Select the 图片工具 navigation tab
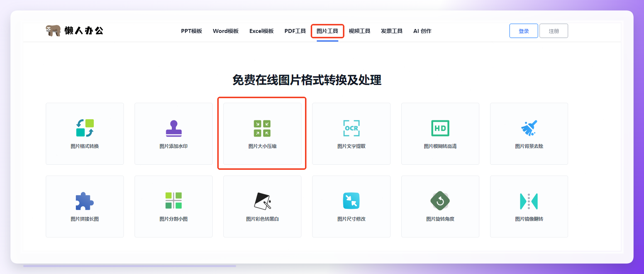 (327, 31)
